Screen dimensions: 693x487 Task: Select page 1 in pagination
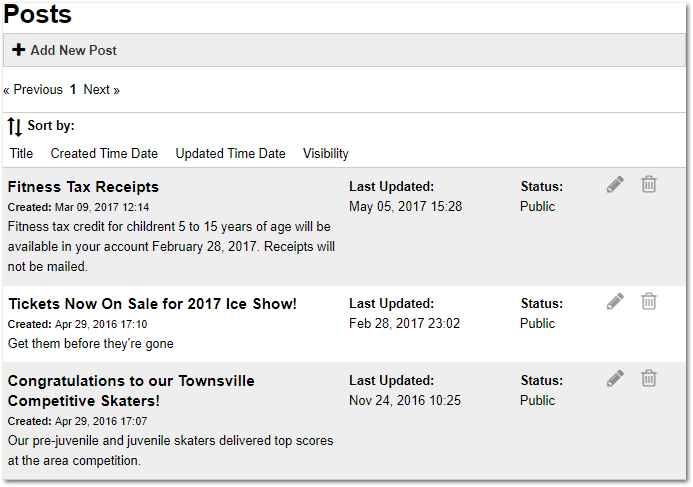[x=73, y=90]
